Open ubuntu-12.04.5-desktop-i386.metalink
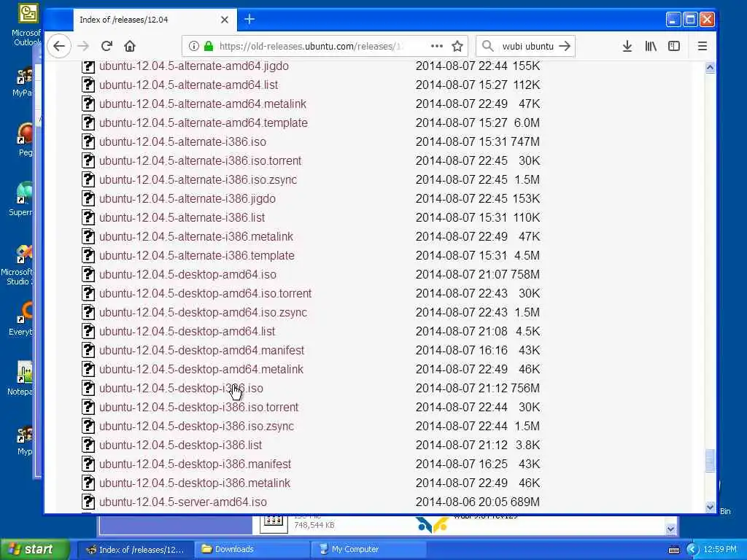Viewport: 747px width, 560px height. pyautogui.click(x=194, y=484)
